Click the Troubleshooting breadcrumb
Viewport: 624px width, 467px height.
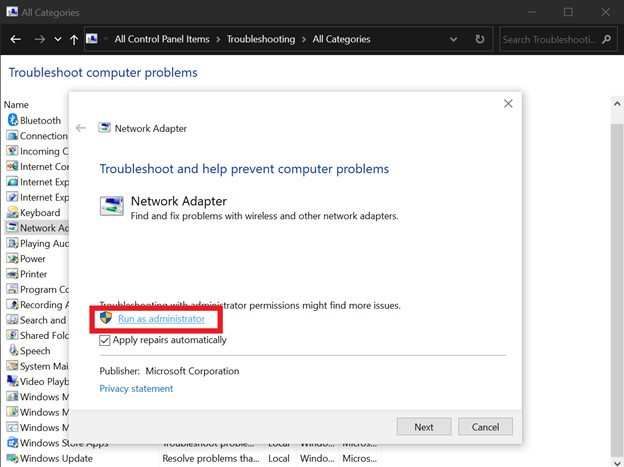[261, 39]
